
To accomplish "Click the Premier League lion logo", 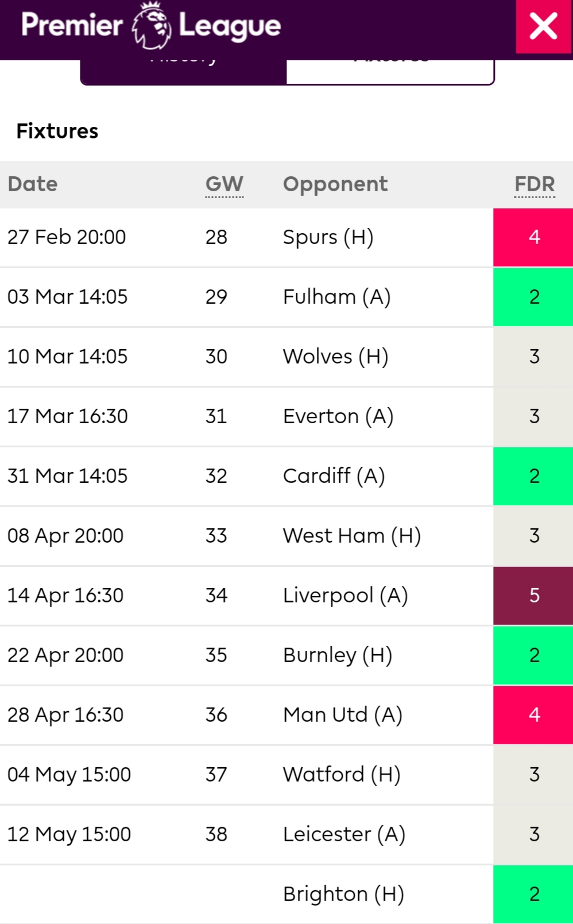I will (x=151, y=25).
